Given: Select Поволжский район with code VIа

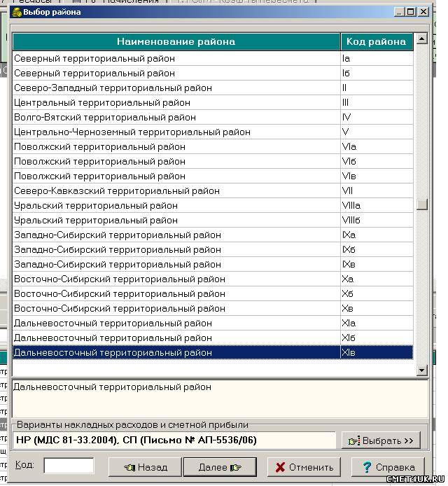Looking at the screenshot, I should pyautogui.click(x=213, y=146).
